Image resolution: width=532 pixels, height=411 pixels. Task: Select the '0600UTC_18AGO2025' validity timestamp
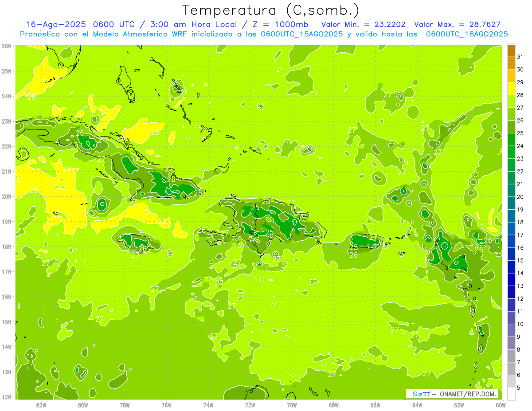[x=467, y=34]
